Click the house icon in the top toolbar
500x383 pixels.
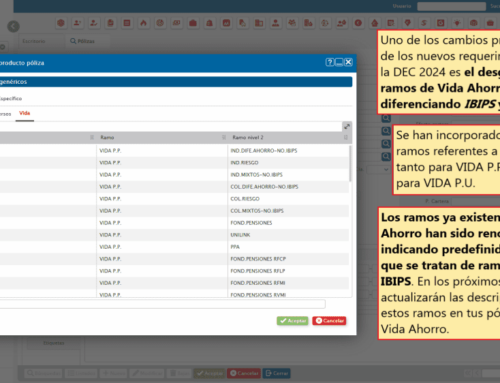point(375,23)
